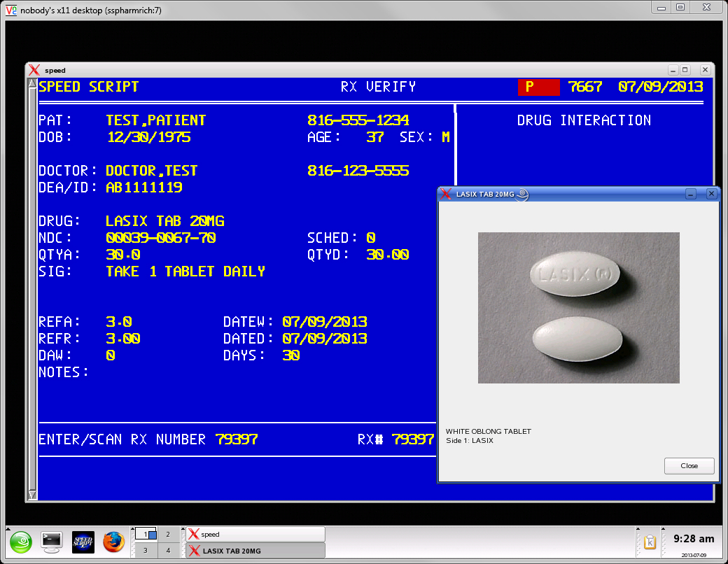Image resolution: width=728 pixels, height=564 pixels.
Task: Switch to virtual desktop 4
Action: pyautogui.click(x=168, y=551)
